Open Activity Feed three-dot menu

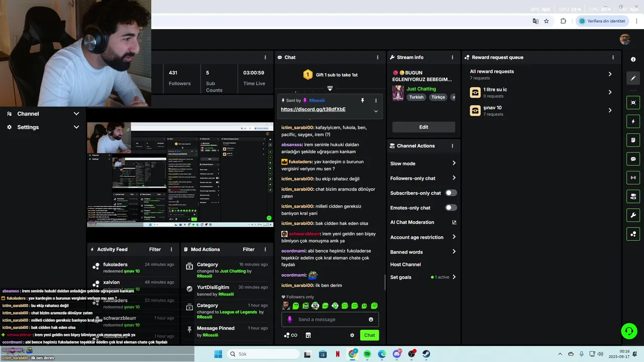171,249
